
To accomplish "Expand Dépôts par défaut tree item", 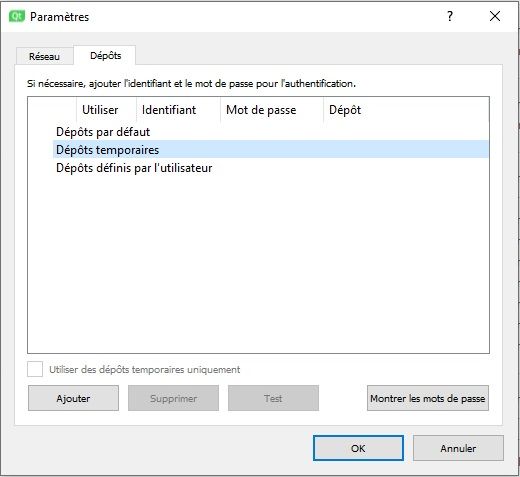I will [x=103, y=132].
